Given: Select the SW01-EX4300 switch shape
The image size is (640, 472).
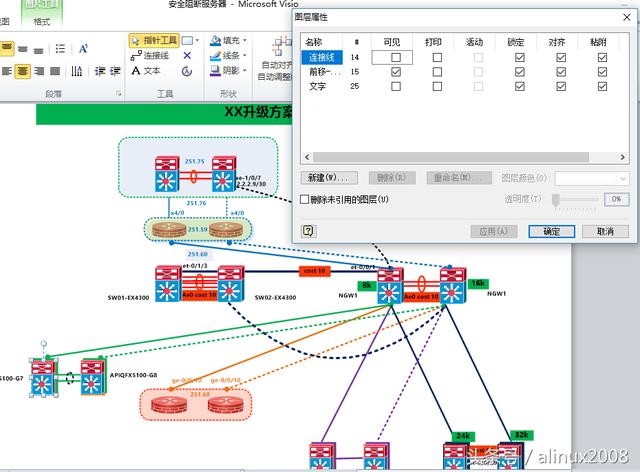Looking at the screenshot, I should pos(168,284).
